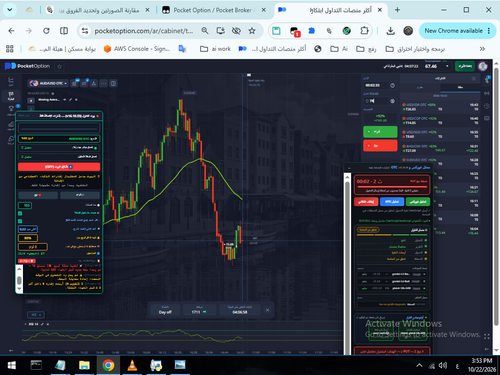Open the ai work bookmarks folder
This screenshot has height=375, width=500.
215,49
